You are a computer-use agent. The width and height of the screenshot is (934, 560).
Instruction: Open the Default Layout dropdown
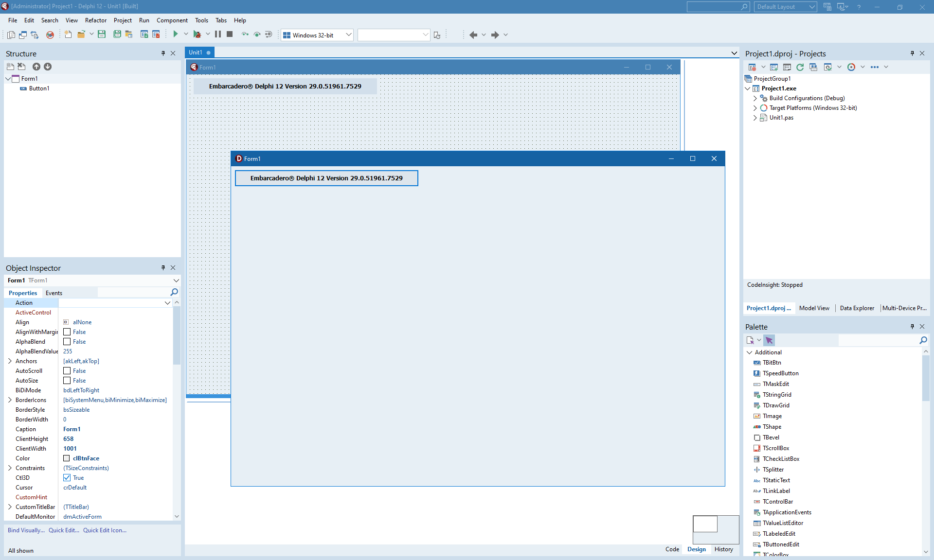[811, 7]
